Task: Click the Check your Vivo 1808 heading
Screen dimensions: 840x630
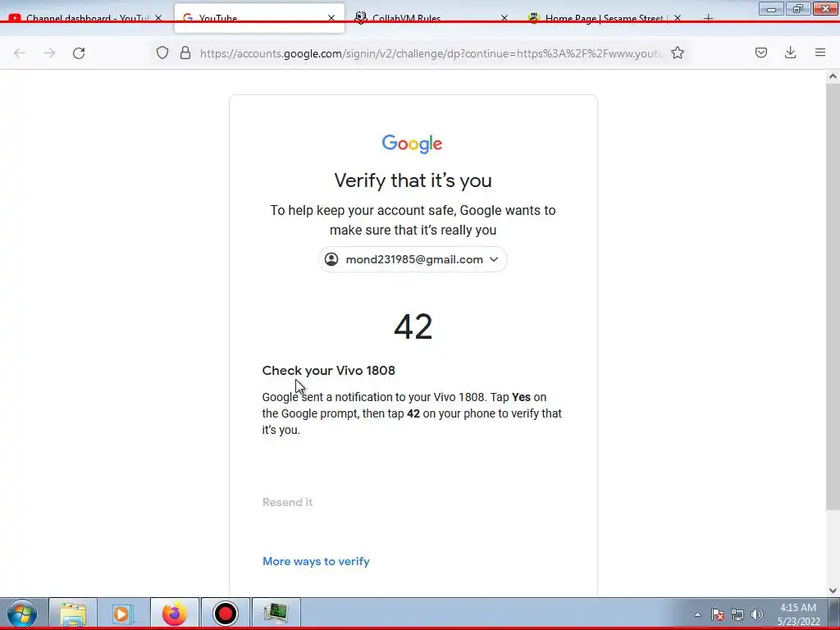Action: click(x=328, y=370)
